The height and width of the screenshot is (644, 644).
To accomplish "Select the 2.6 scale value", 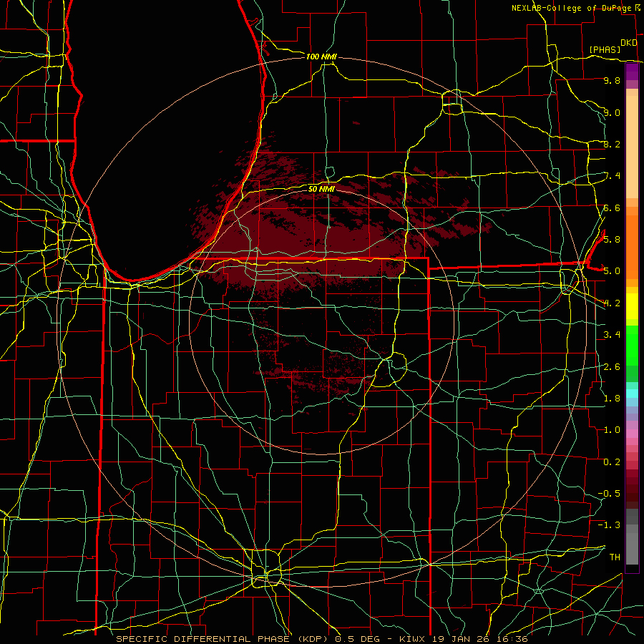I will (612, 366).
